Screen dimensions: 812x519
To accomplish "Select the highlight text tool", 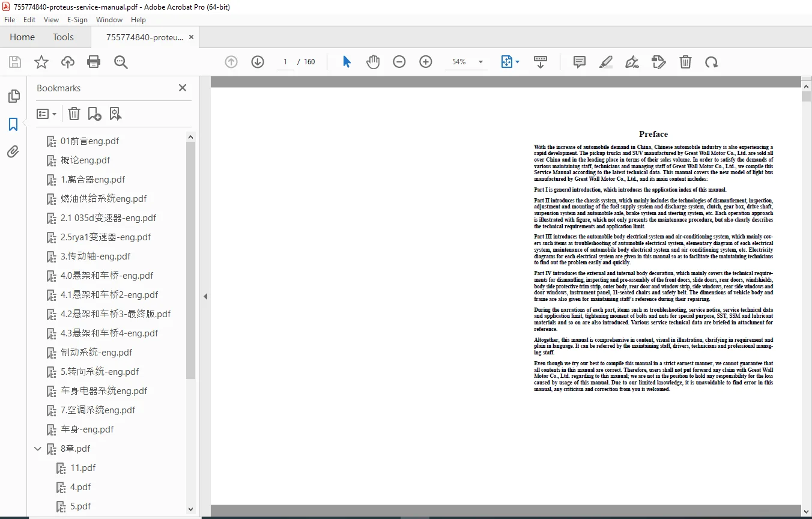I will pos(606,62).
